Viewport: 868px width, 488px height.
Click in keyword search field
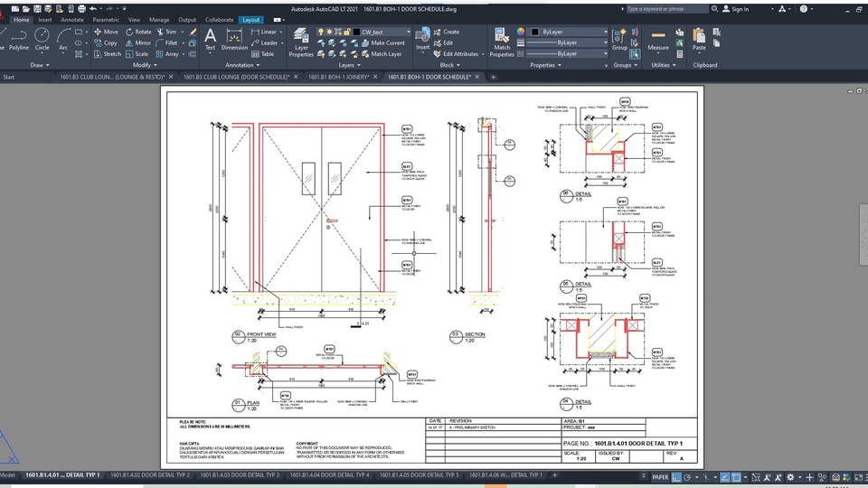(666, 9)
